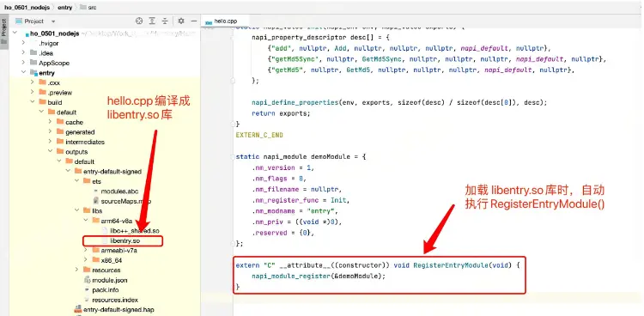The image size is (644, 316).
Task: Select the entry-default-signed.hap file
Action: (118, 309)
